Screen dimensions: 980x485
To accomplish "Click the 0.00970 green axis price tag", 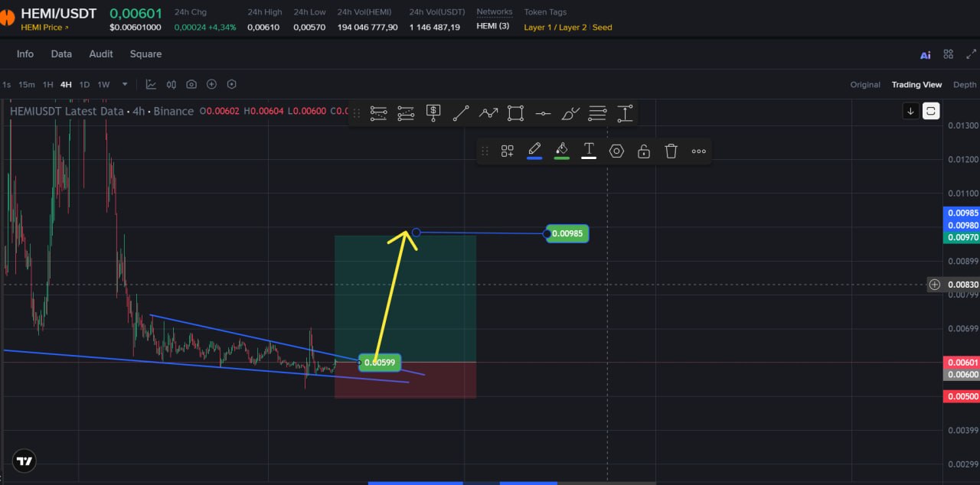I will [x=963, y=237].
